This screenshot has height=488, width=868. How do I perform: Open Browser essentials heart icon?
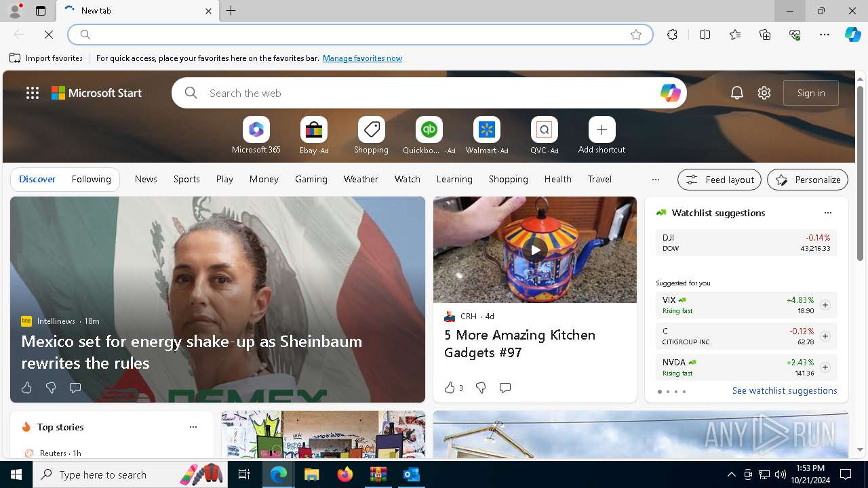point(795,35)
